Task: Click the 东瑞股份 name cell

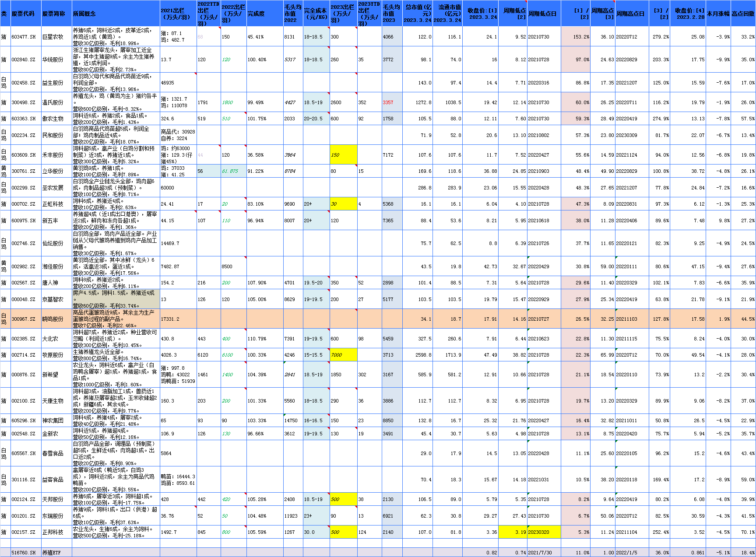Action: coord(56,516)
